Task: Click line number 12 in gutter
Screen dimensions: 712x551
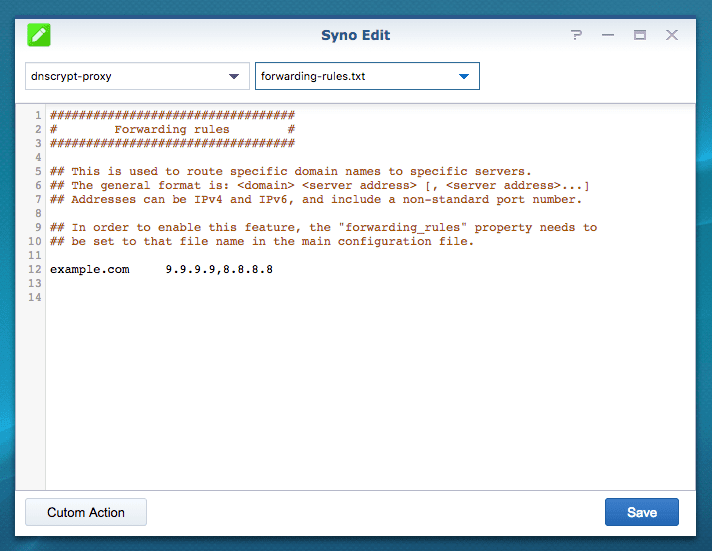Action: point(35,269)
